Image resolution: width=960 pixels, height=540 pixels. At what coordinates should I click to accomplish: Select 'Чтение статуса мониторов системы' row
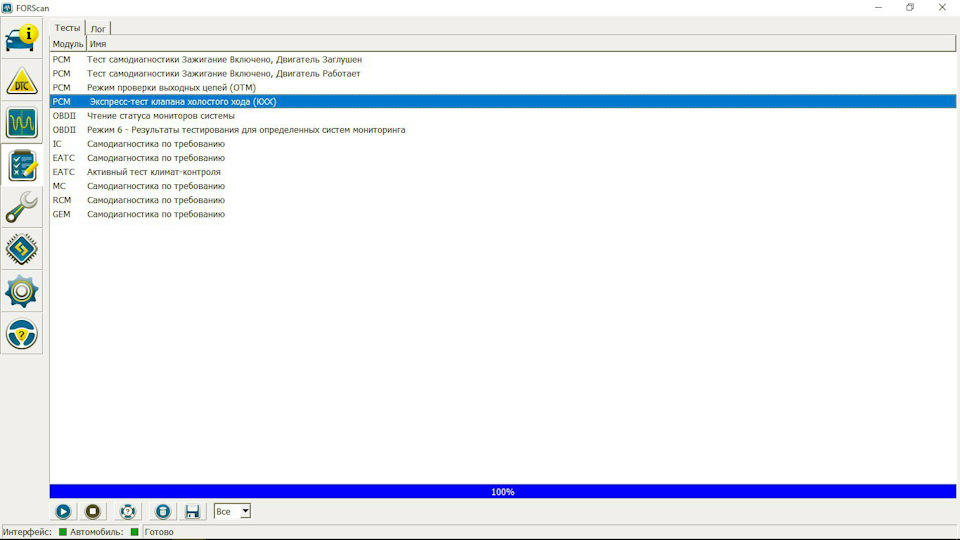[x=503, y=116]
